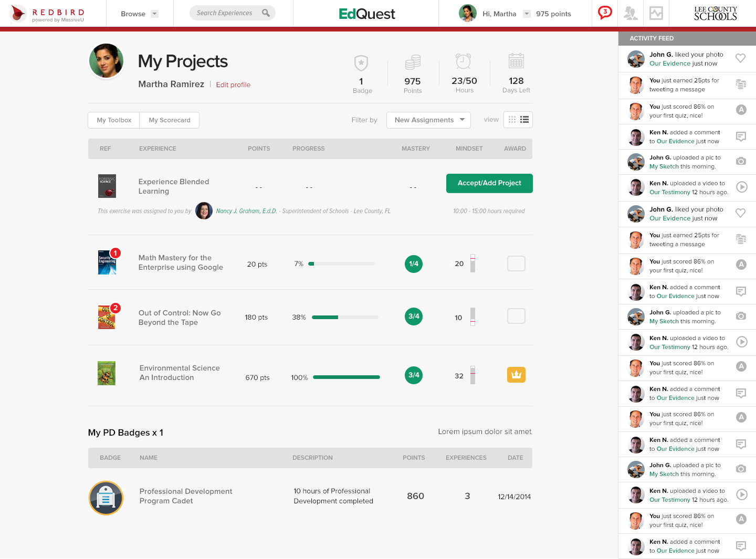756x559 pixels.
Task: Expand the Browse dropdown
Action: [x=154, y=14]
